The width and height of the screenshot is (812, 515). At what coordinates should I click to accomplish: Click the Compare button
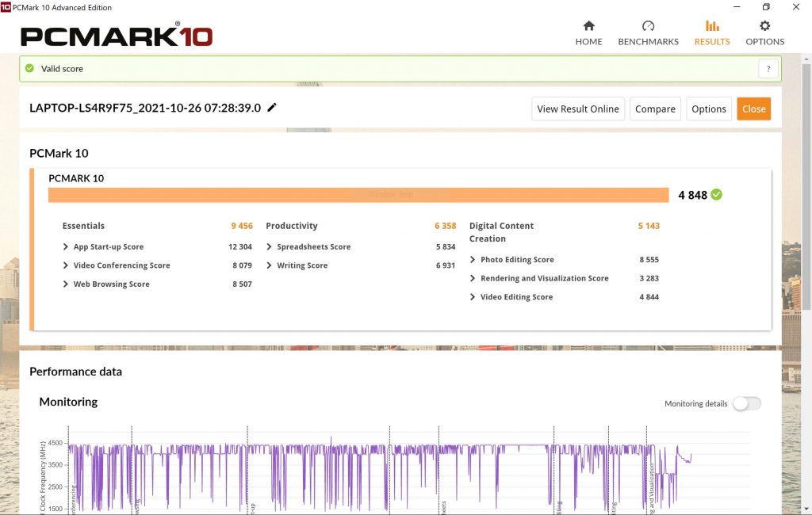(x=655, y=109)
